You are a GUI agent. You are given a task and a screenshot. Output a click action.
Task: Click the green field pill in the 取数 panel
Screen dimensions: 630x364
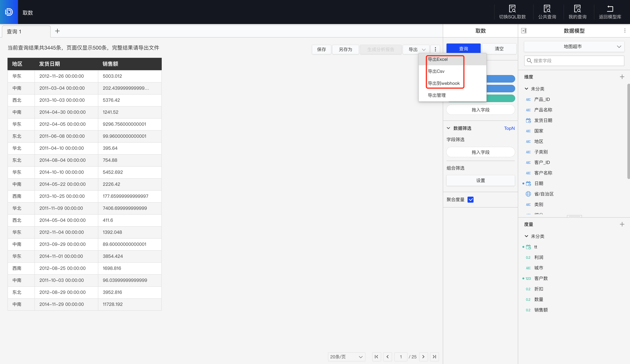pos(501,98)
